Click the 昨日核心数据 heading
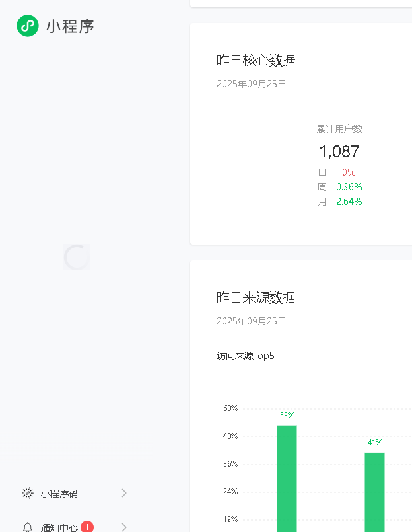 (x=256, y=60)
